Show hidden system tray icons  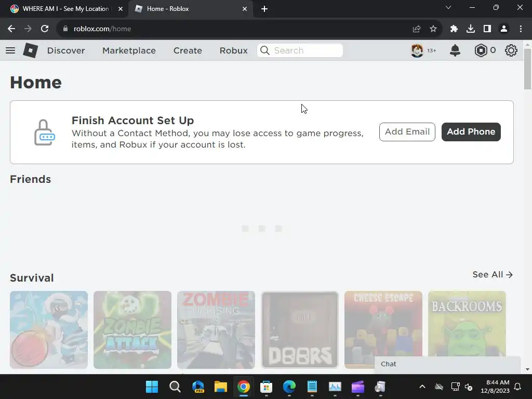coord(422,387)
